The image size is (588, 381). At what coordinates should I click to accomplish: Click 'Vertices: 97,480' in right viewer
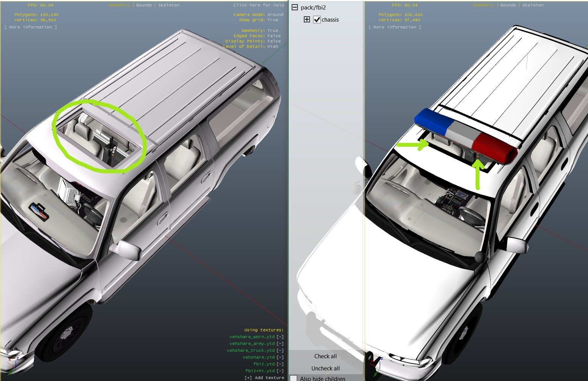399,20
